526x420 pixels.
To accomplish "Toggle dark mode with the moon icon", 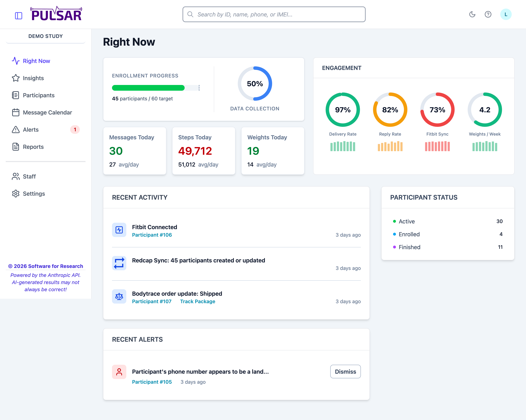I will coord(472,14).
